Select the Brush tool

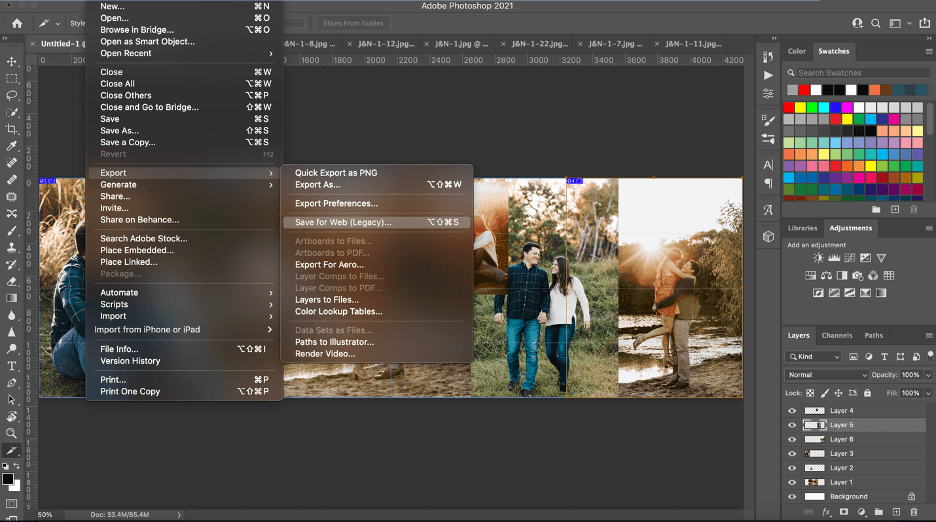(x=11, y=231)
